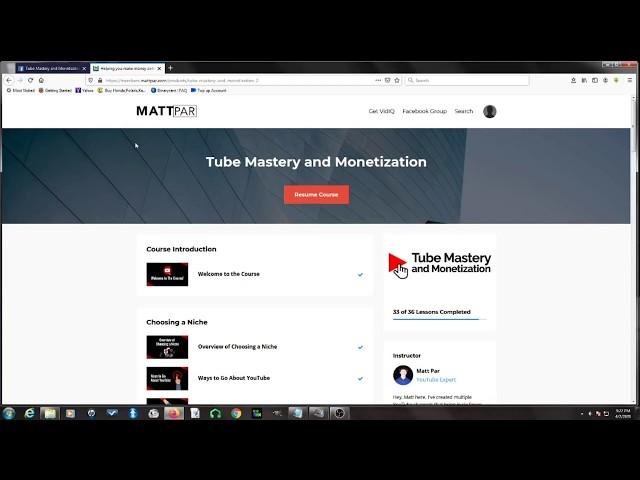640x480 pixels.
Task: Bookmark this page with the star
Action: click(x=397, y=80)
